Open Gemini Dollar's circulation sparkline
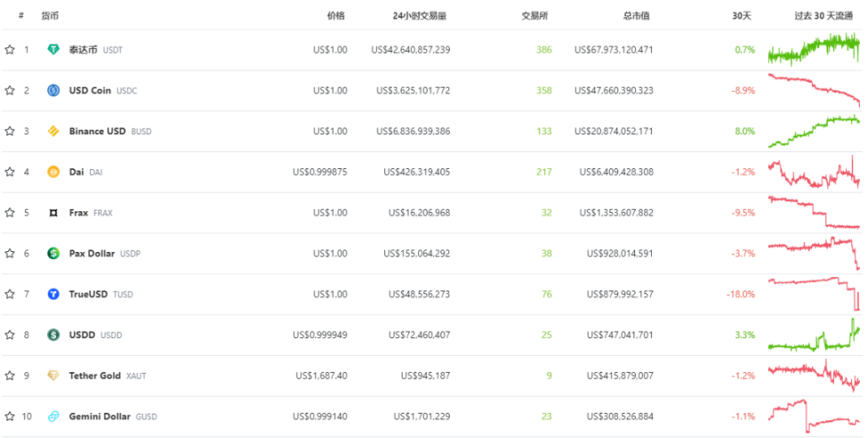This screenshot has height=438, width=868. coord(814,417)
